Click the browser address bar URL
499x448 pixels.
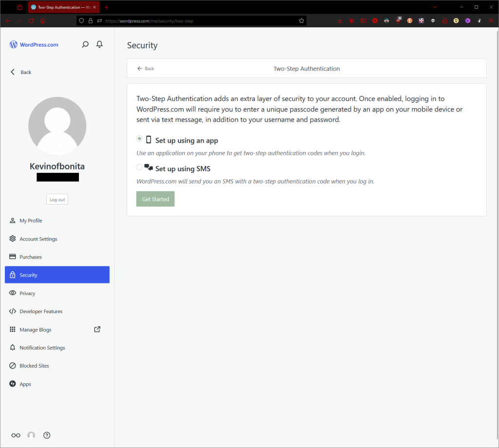195,21
